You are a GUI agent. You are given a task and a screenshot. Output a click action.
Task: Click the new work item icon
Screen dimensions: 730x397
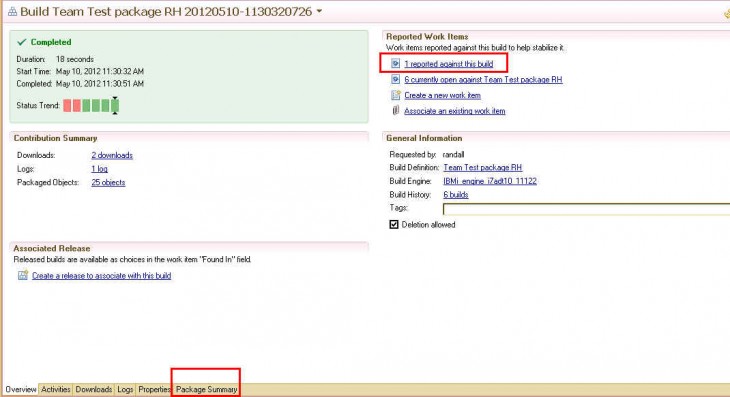(395, 95)
